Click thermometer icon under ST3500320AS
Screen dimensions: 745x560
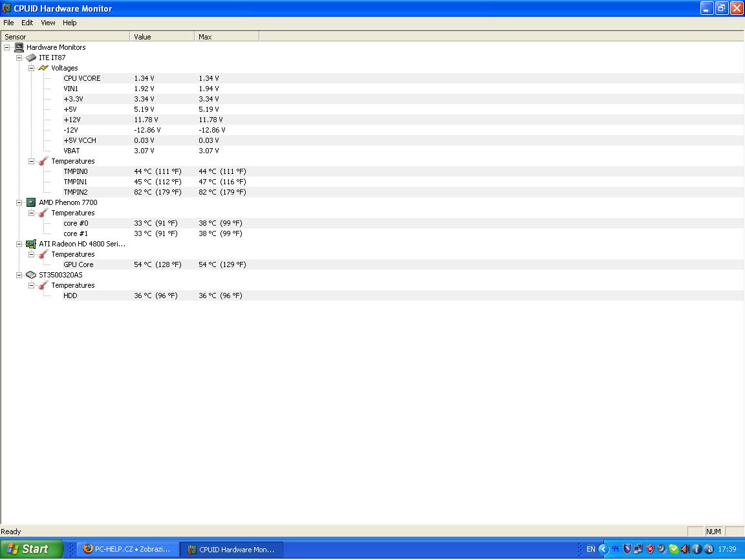click(43, 285)
